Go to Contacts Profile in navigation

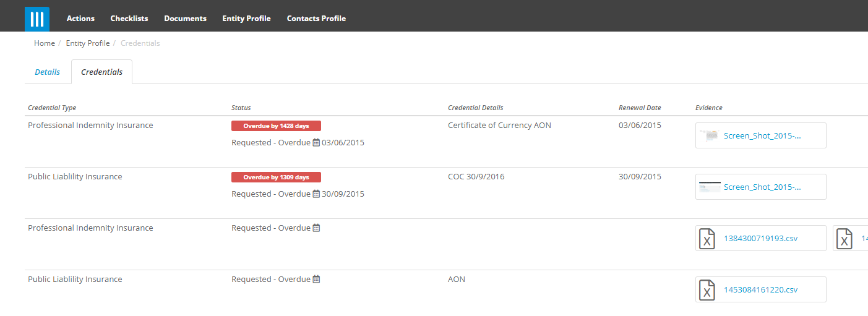(316, 19)
